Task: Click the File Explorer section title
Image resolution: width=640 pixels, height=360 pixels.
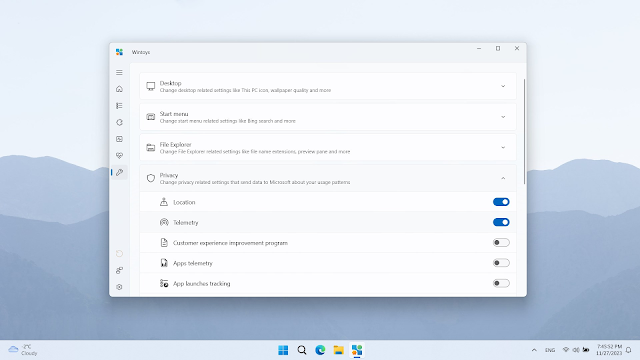Action: [176, 144]
